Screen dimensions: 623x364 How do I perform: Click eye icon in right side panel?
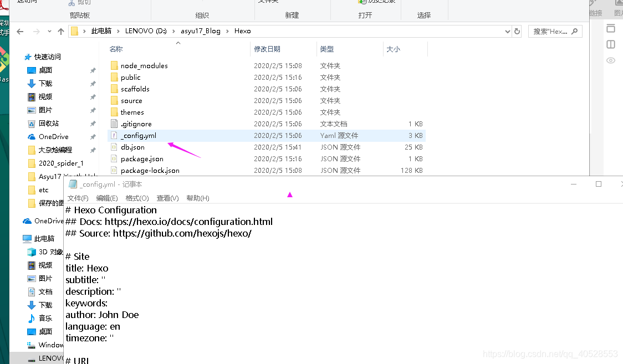tap(611, 60)
